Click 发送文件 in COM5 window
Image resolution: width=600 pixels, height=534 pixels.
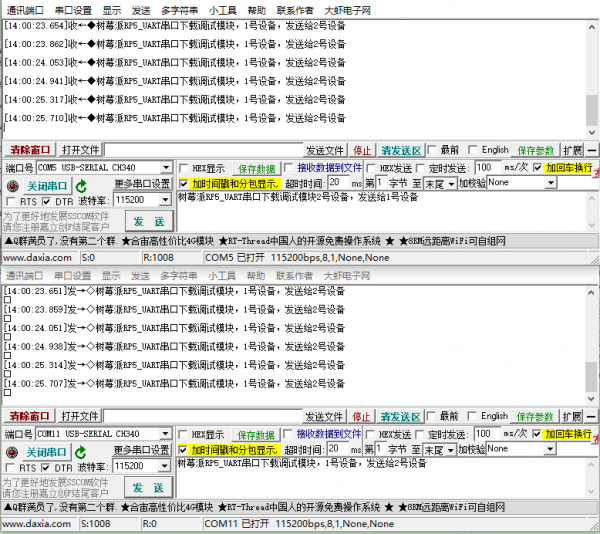coord(325,150)
